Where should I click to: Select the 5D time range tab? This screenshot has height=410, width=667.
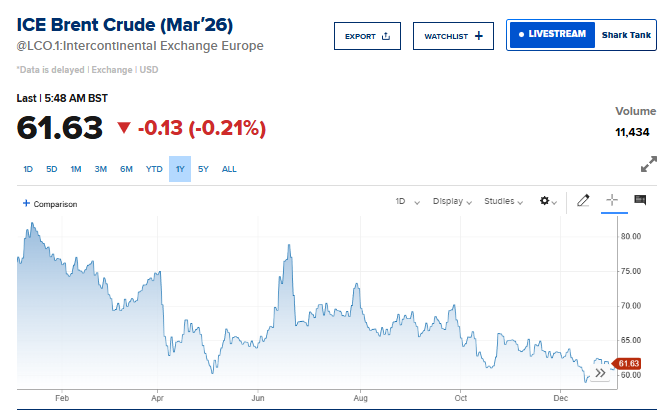pos(51,169)
